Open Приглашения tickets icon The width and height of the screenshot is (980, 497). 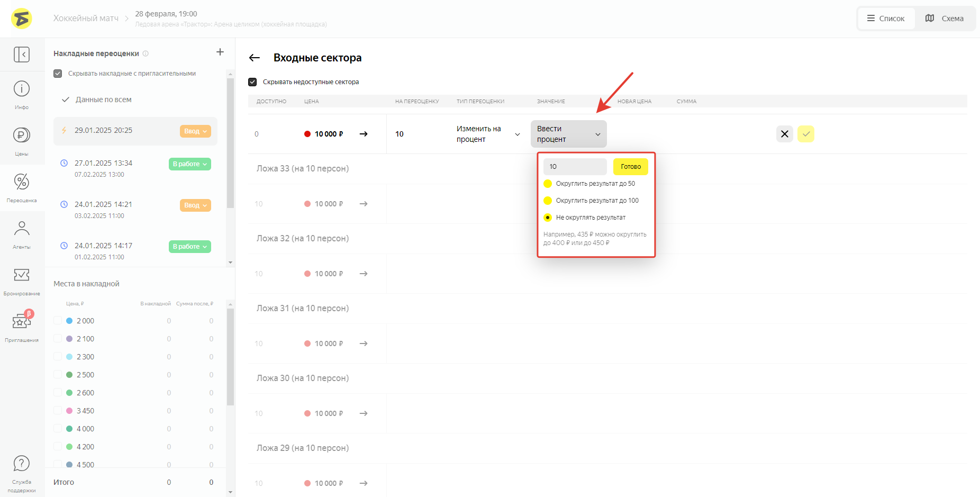click(22, 321)
